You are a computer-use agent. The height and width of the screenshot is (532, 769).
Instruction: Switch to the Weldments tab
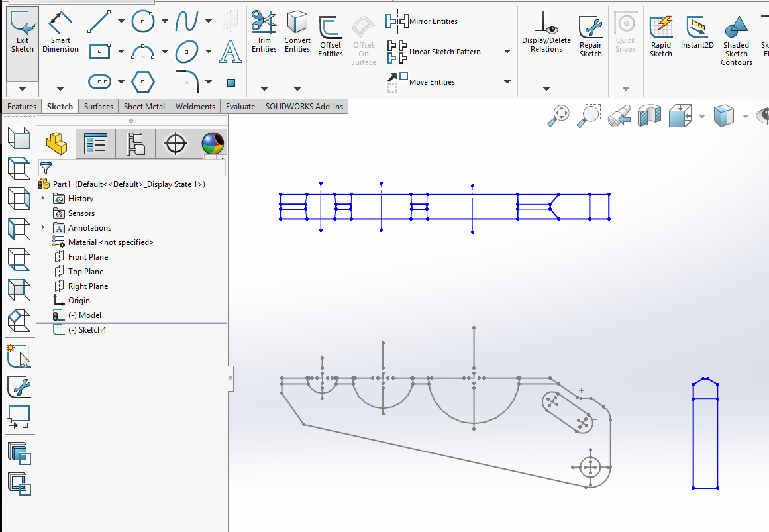point(195,107)
